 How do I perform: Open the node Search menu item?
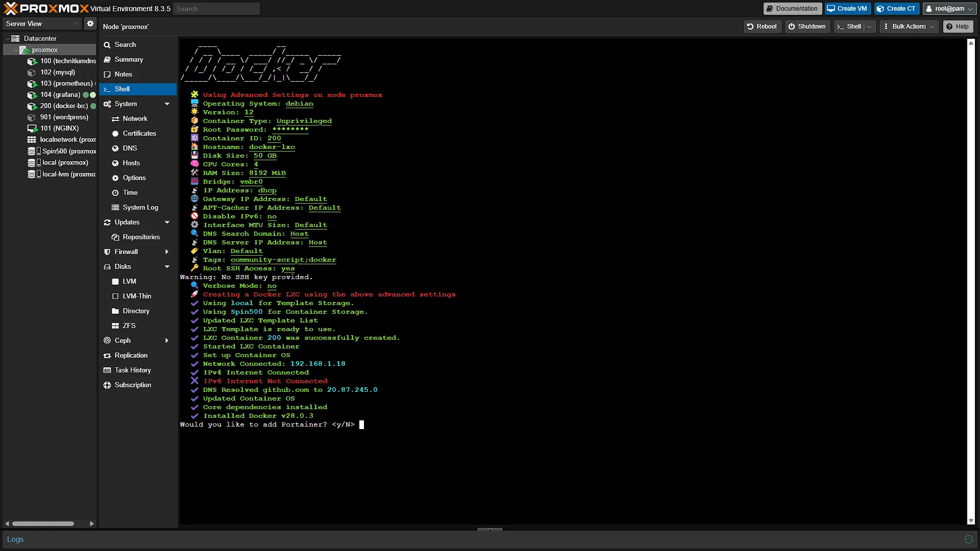click(138, 45)
